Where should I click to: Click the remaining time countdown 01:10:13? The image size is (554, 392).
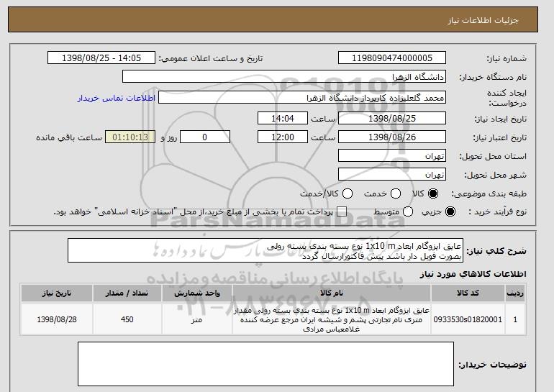130,137
